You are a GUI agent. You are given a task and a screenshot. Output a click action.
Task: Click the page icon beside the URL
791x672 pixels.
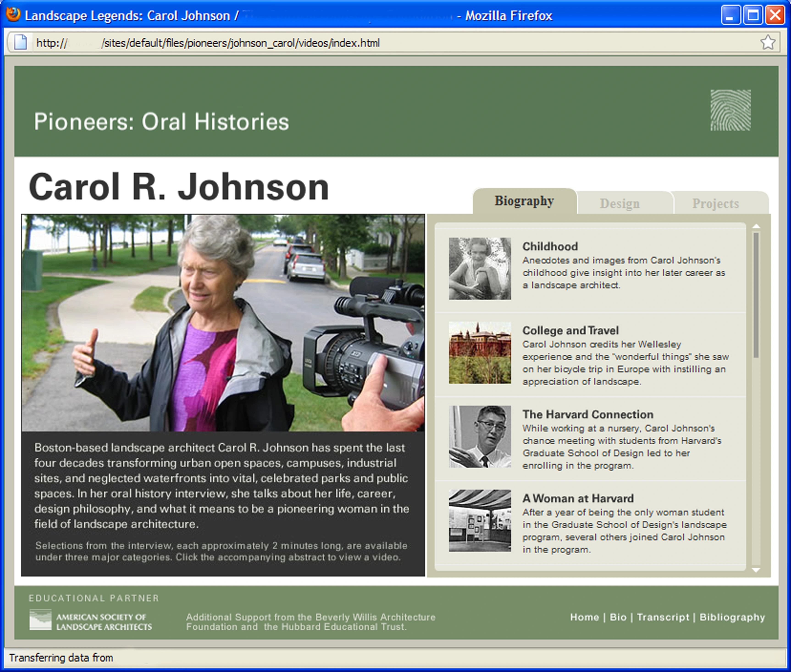coord(21,42)
